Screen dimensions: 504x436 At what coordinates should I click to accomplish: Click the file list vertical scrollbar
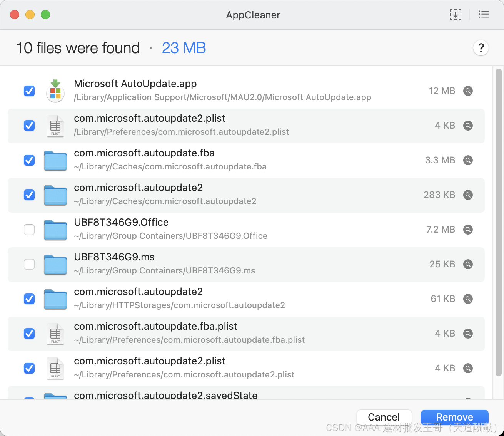(498, 222)
